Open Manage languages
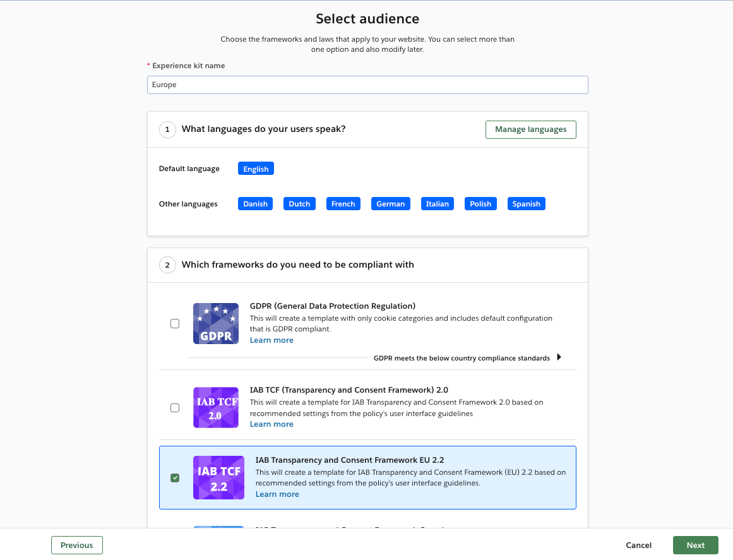 point(530,129)
